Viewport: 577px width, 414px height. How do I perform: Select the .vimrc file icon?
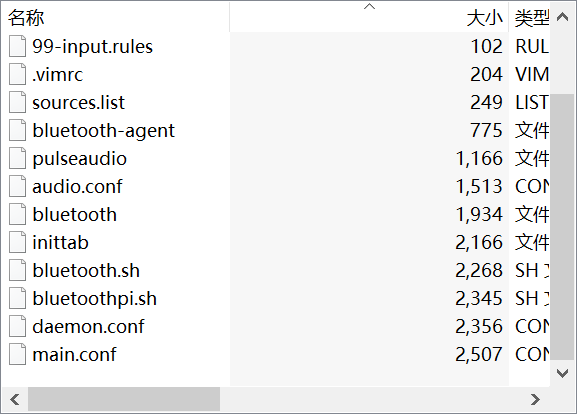(17, 74)
